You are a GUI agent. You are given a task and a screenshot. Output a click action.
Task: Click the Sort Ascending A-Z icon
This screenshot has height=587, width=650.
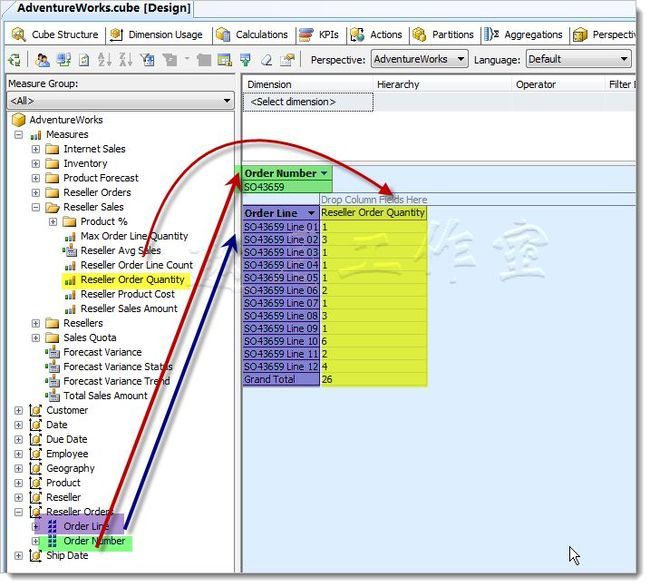point(104,60)
